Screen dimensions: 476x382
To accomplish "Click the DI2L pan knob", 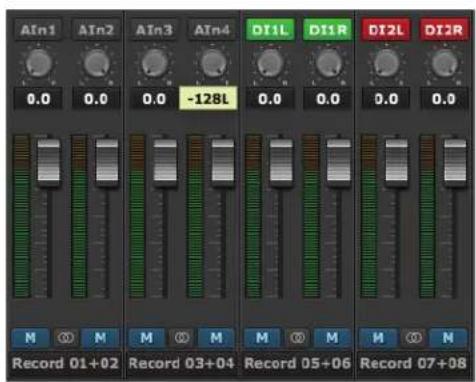I will (387, 63).
